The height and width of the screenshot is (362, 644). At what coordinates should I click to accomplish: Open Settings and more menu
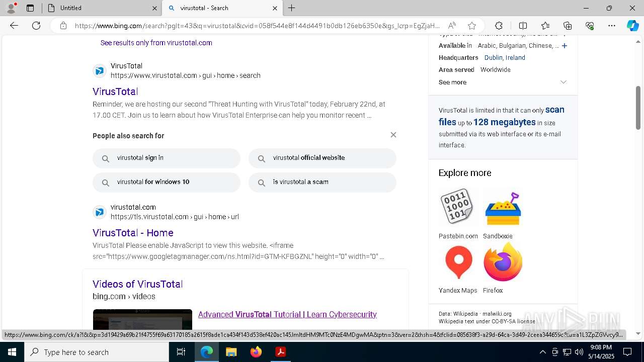coord(612,26)
